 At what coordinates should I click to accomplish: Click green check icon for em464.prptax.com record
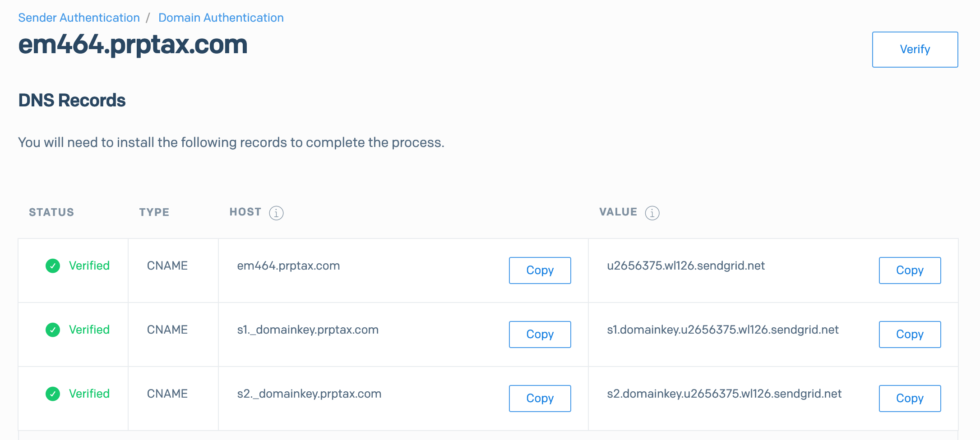(53, 266)
